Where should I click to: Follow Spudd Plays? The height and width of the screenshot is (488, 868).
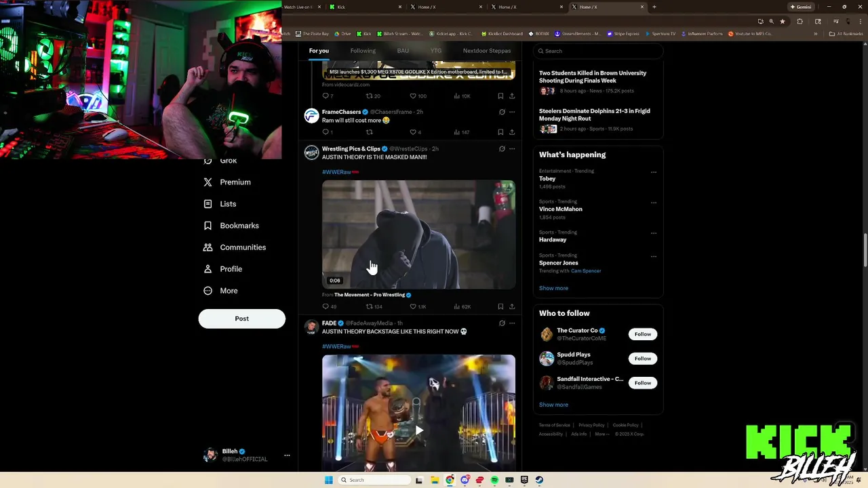click(643, 359)
